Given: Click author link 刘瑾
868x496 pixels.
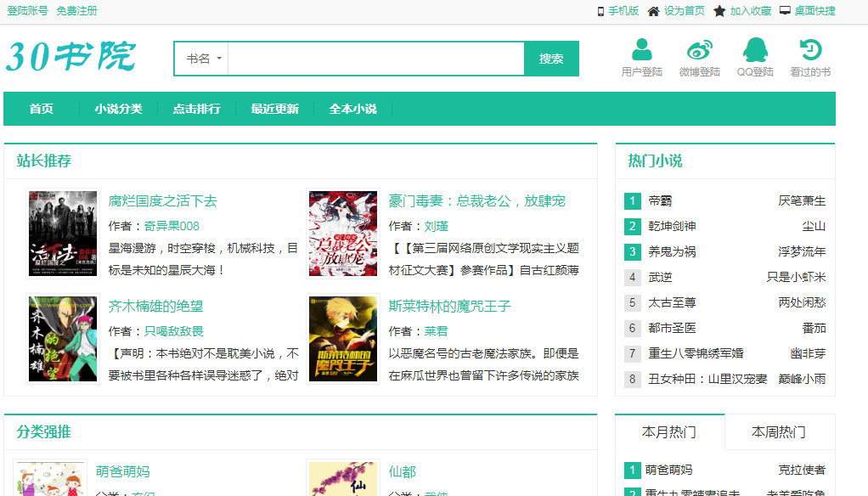Looking at the screenshot, I should pyautogui.click(x=437, y=226).
